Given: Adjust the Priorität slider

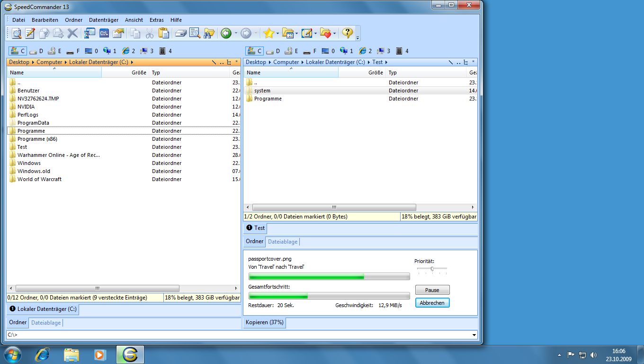Looking at the screenshot, I should pyautogui.click(x=432, y=269).
